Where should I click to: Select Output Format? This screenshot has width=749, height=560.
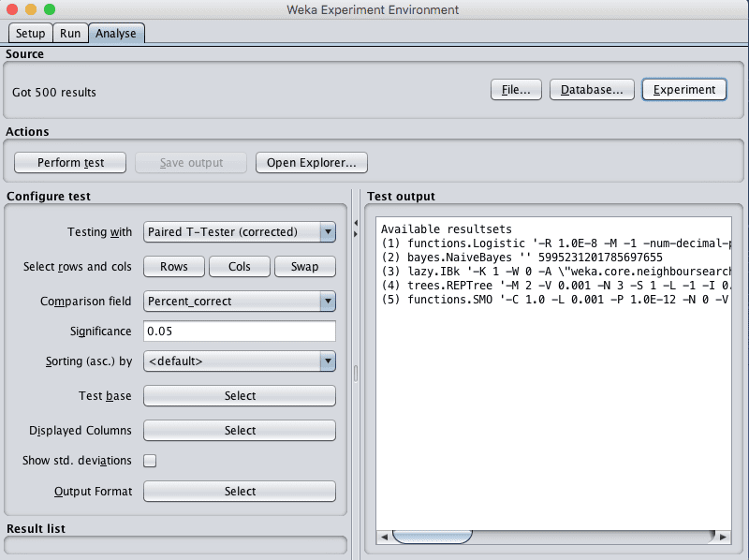240,492
